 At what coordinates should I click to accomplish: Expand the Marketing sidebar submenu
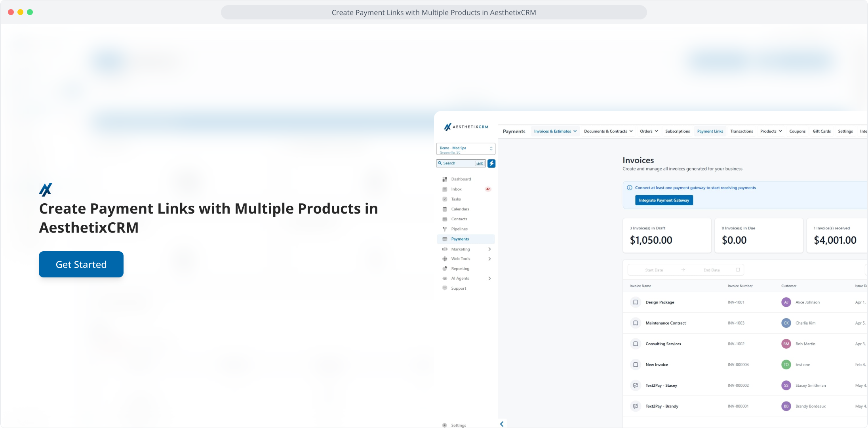tap(489, 249)
